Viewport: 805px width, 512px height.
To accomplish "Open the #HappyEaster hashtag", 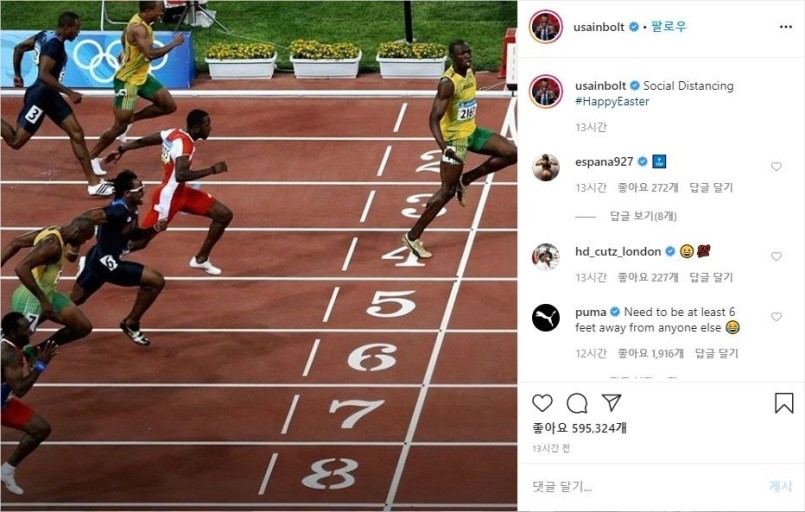I will 612,101.
